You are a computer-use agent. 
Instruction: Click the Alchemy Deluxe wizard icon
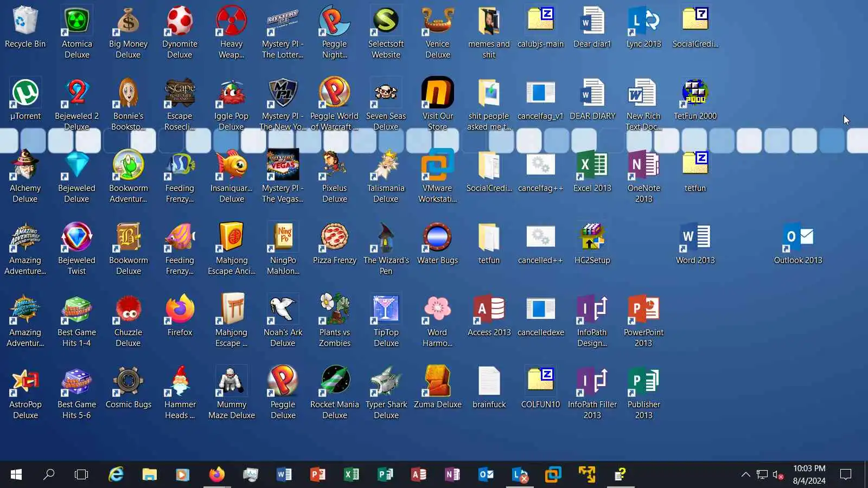click(25, 176)
